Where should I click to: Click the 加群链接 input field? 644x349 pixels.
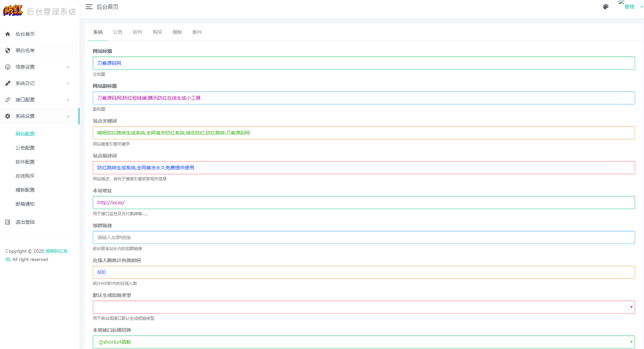tap(364, 237)
